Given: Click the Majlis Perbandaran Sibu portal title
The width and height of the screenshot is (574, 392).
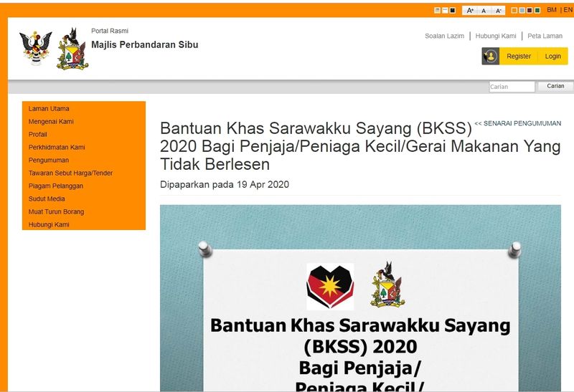Looking at the screenshot, I should point(145,44).
